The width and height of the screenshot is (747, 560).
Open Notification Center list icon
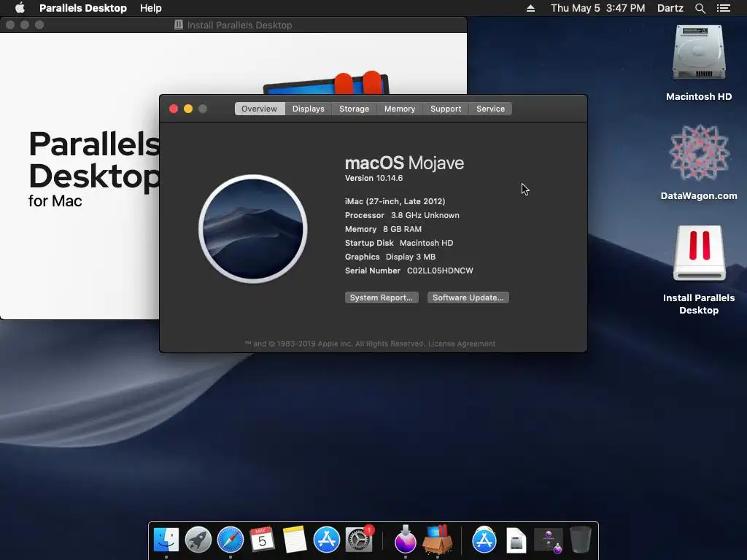724,8
